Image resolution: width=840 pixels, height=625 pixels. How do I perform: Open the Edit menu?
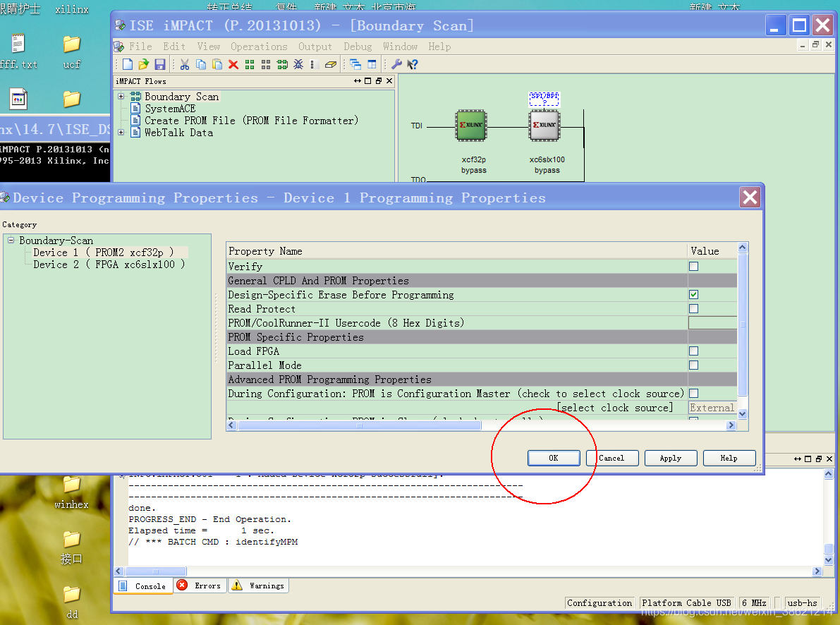pyautogui.click(x=174, y=47)
